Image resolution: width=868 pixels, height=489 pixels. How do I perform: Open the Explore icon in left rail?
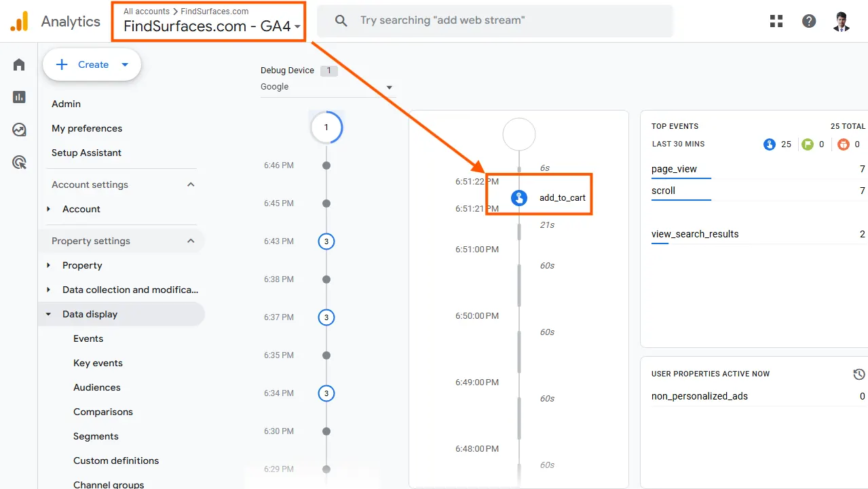(19, 130)
